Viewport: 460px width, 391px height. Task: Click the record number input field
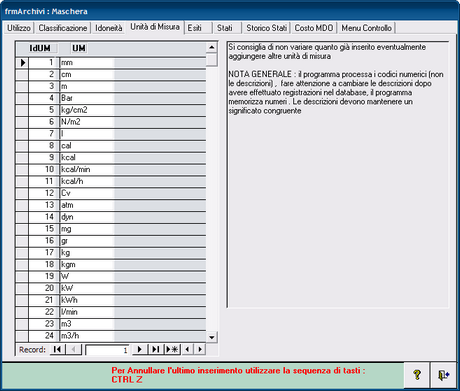pyautogui.click(x=107, y=350)
